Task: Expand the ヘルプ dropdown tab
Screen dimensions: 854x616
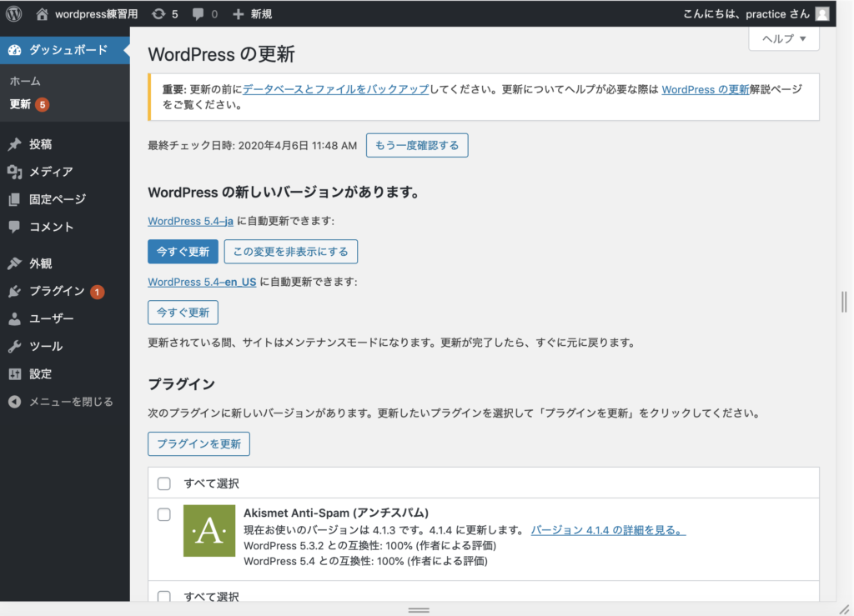Action: tap(784, 38)
